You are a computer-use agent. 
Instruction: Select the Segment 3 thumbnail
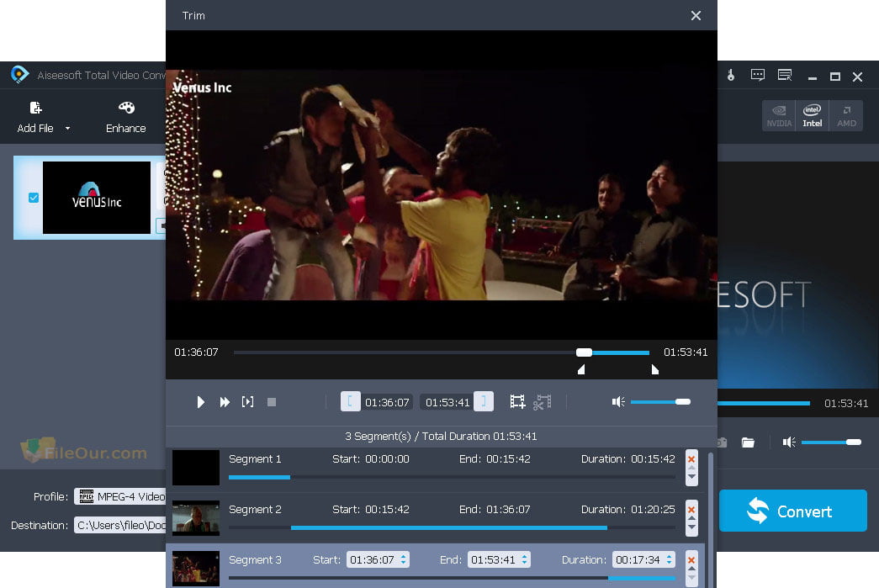pyautogui.click(x=196, y=569)
